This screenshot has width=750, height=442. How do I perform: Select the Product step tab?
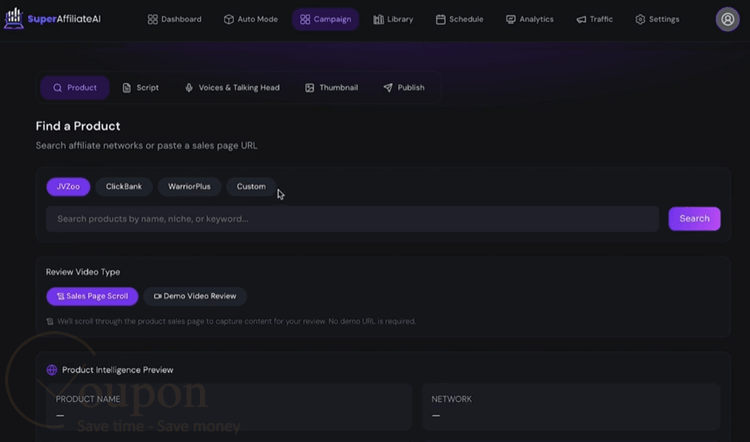click(x=75, y=88)
